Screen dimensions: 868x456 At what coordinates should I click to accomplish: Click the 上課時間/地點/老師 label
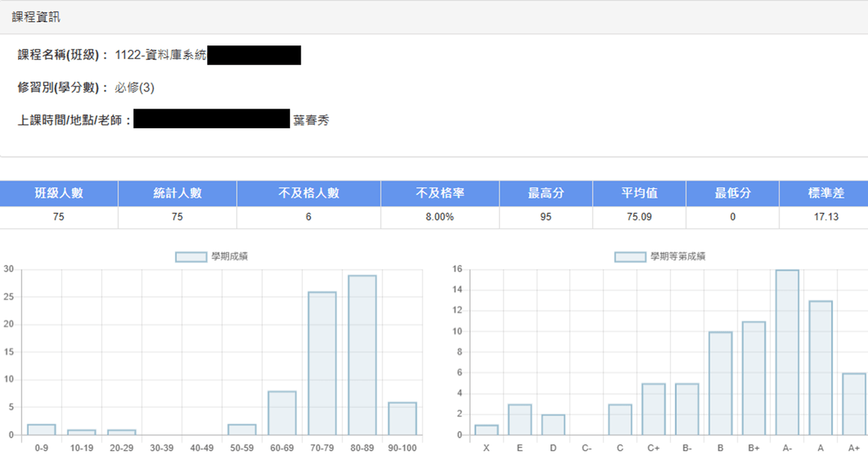click(74, 121)
